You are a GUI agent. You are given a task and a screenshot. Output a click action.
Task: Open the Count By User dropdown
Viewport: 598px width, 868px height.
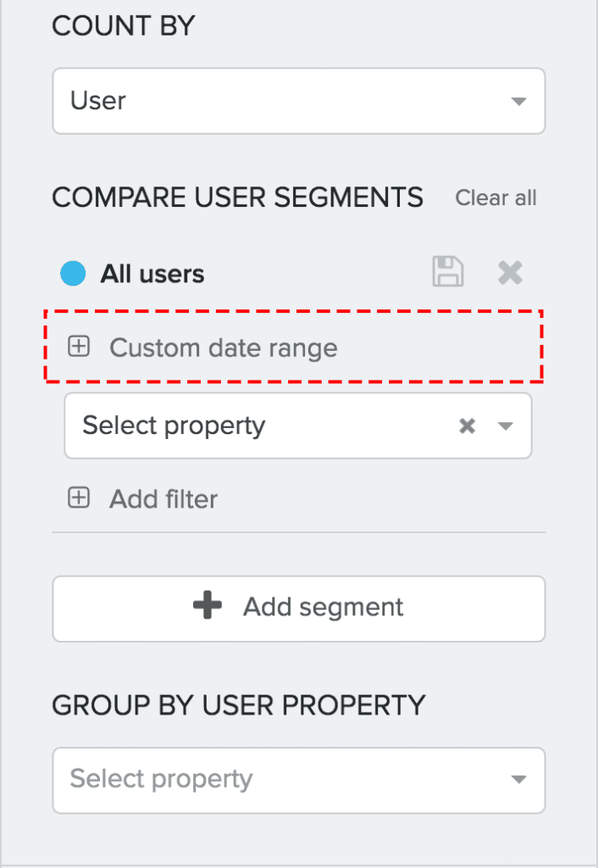(297, 101)
